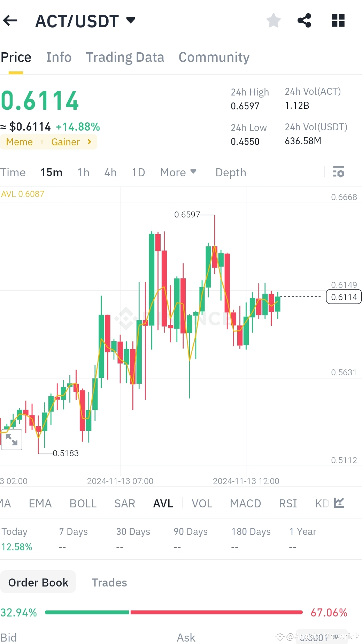Show the Trades panel instead of Order Book
The height and width of the screenshot is (644, 362).
coord(109,582)
